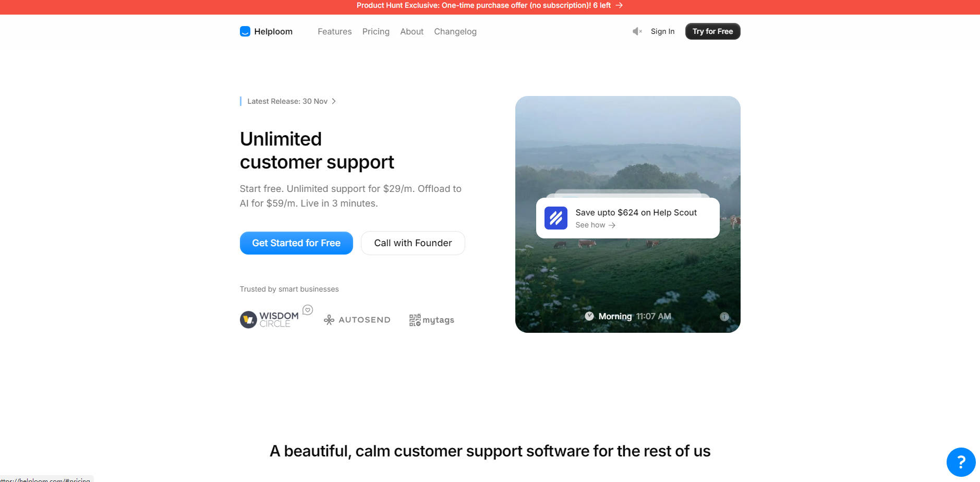Image resolution: width=980 pixels, height=482 pixels.
Task: Go to the Pricing nav link
Action: pos(376,31)
